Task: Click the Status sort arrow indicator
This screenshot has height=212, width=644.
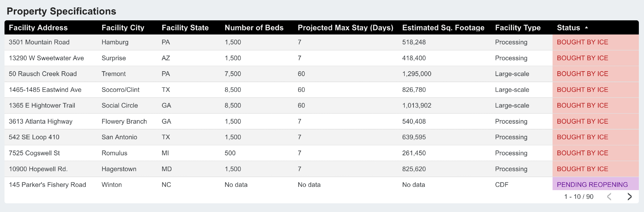Action: tap(586, 28)
